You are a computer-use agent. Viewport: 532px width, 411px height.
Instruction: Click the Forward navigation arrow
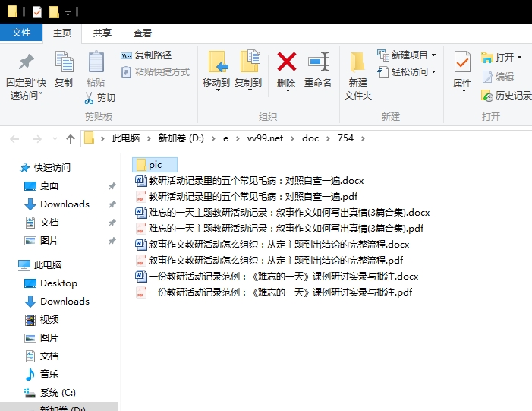pyautogui.click(x=36, y=139)
